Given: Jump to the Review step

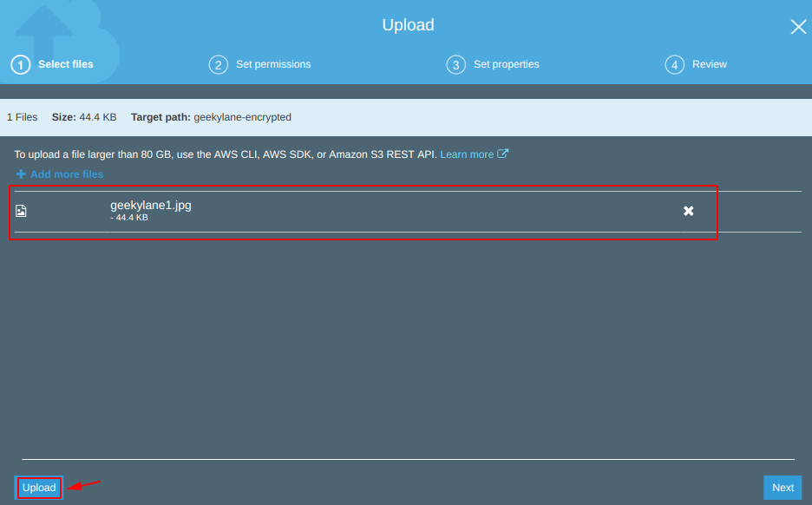Looking at the screenshot, I should point(710,64).
